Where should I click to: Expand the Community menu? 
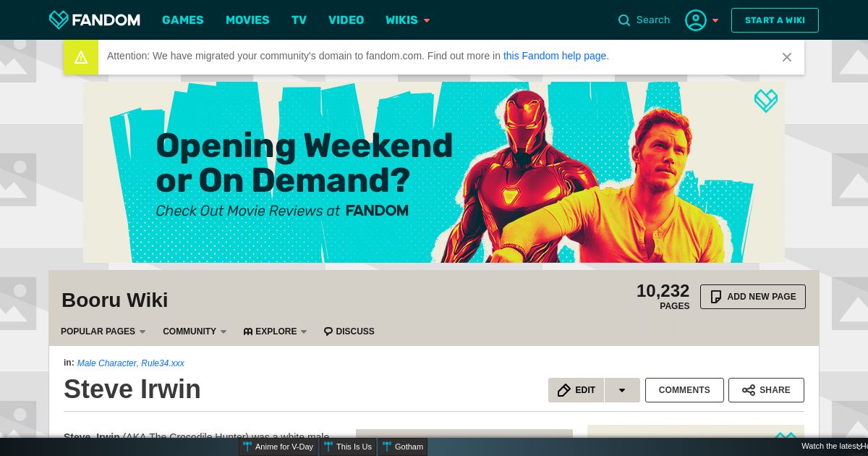click(195, 332)
